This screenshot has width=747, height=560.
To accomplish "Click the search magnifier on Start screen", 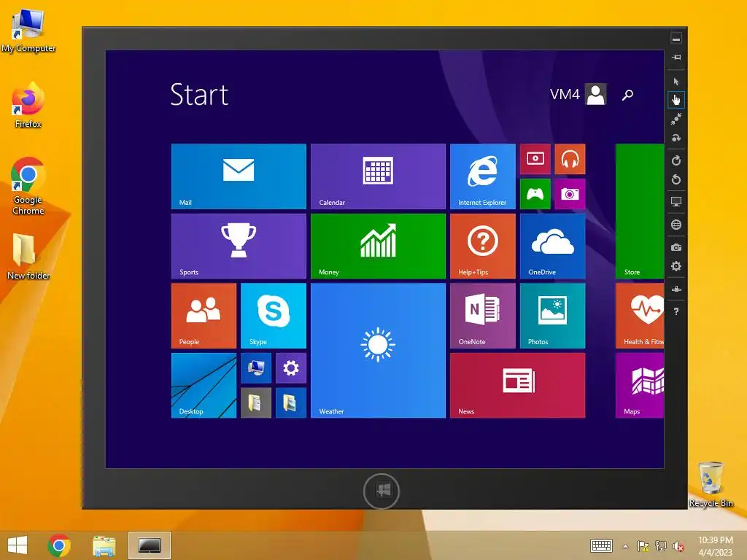I will click(628, 95).
